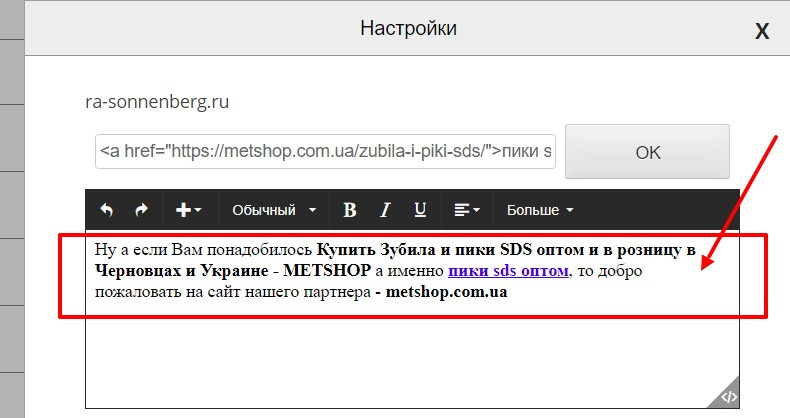Switch to HTML source code view icon
The image size is (790, 418).
pos(729,397)
